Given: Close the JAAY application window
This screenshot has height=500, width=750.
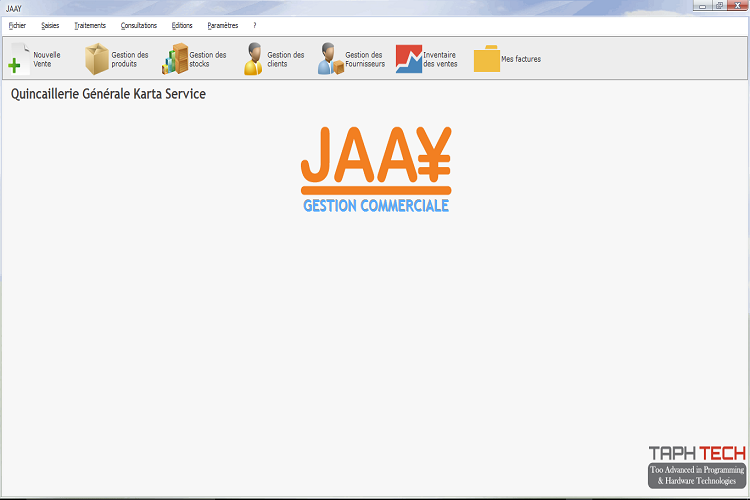Looking at the screenshot, I should [x=736, y=6].
